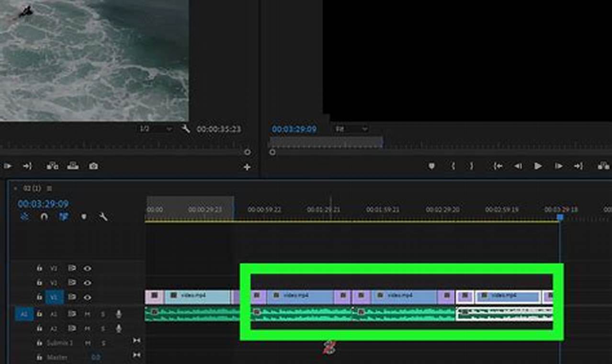The height and width of the screenshot is (364, 612).
Task: Solo track A2 with S button
Action: click(x=102, y=329)
